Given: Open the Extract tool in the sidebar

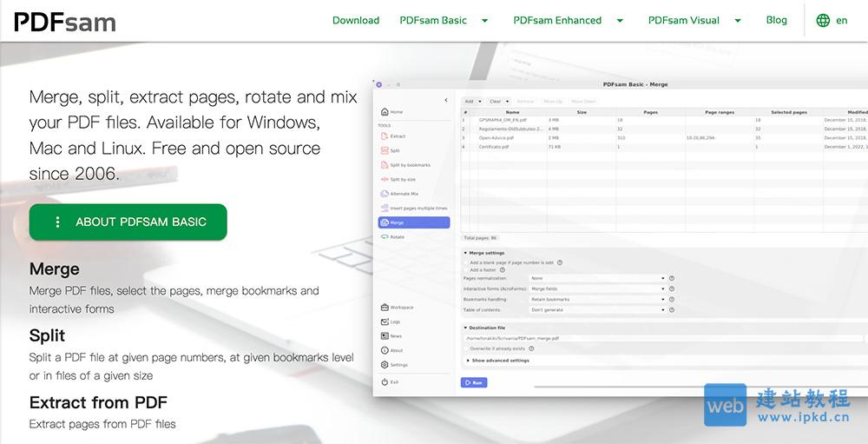Looking at the screenshot, I should (x=397, y=136).
